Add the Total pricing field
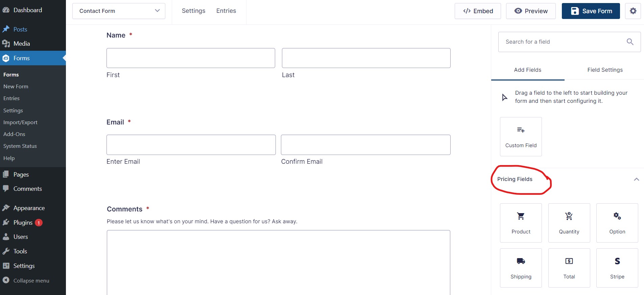644x295 pixels. pos(569,268)
